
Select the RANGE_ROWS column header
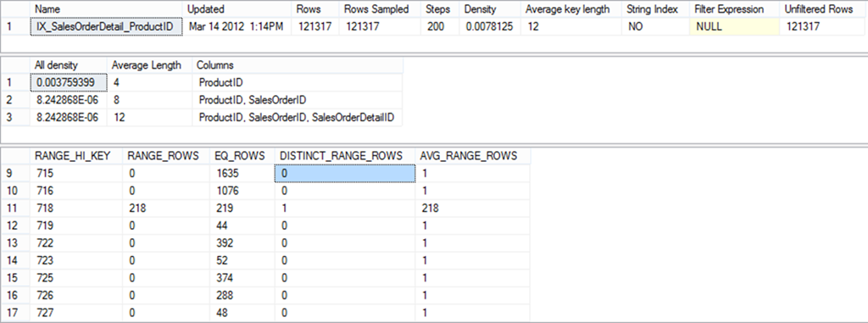(167, 156)
